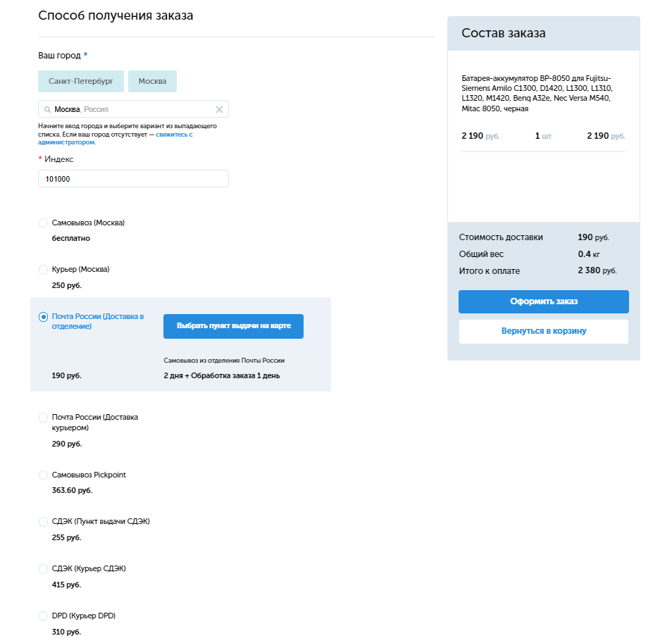The width and height of the screenshot is (672, 643).
Task: Click the battery product name in order summary
Action: 537,93
